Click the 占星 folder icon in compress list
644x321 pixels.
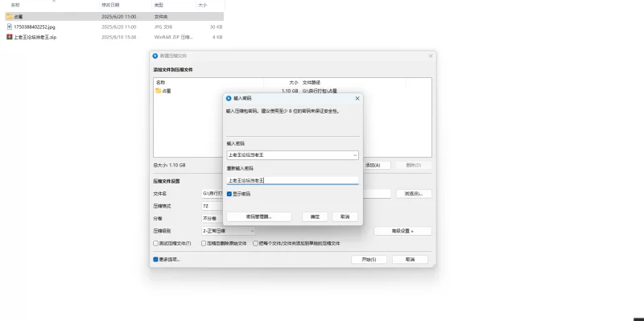coord(158,91)
